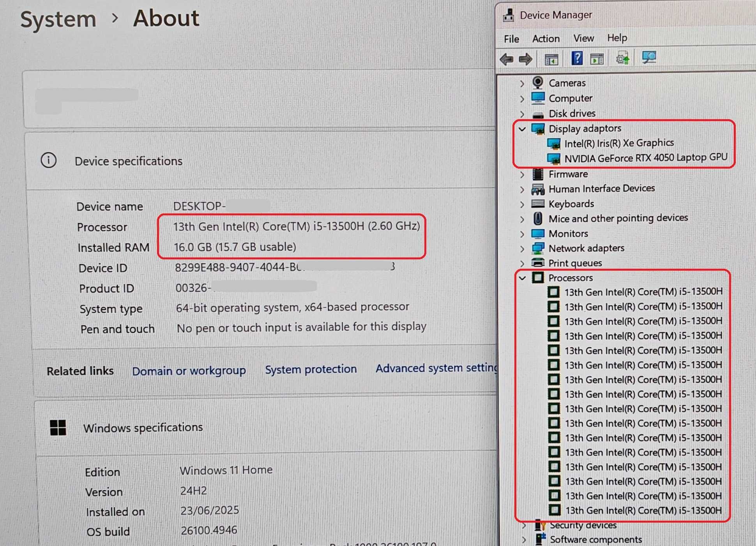Open the File menu in Device Manager
756x546 pixels.
click(x=511, y=39)
